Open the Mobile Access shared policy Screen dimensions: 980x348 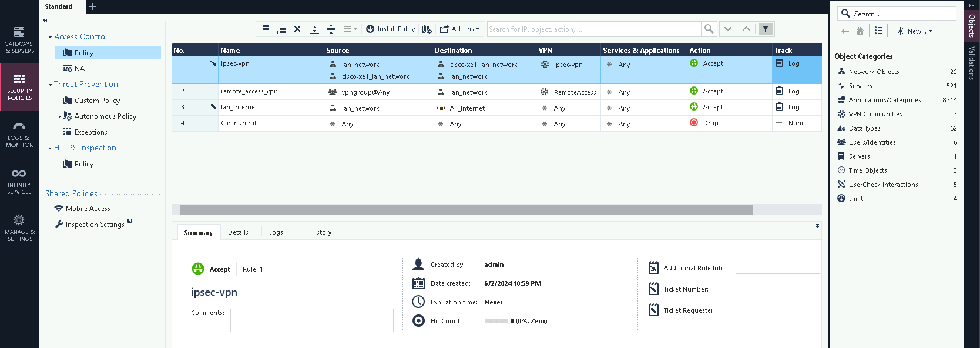point(88,209)
